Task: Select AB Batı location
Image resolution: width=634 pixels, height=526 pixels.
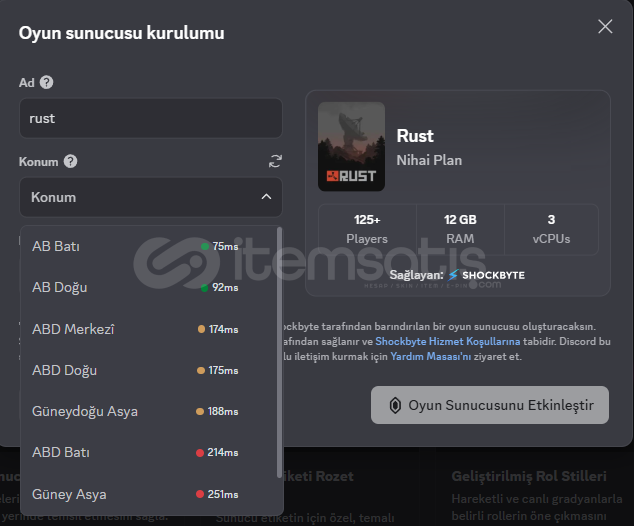Action: pyautogui.click(x=149, y=246)
